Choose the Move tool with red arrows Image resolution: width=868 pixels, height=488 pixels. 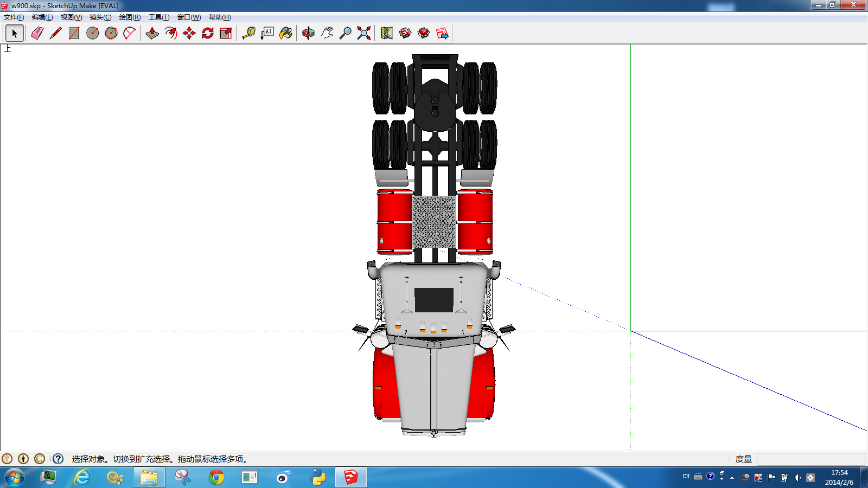coord(189,34)
